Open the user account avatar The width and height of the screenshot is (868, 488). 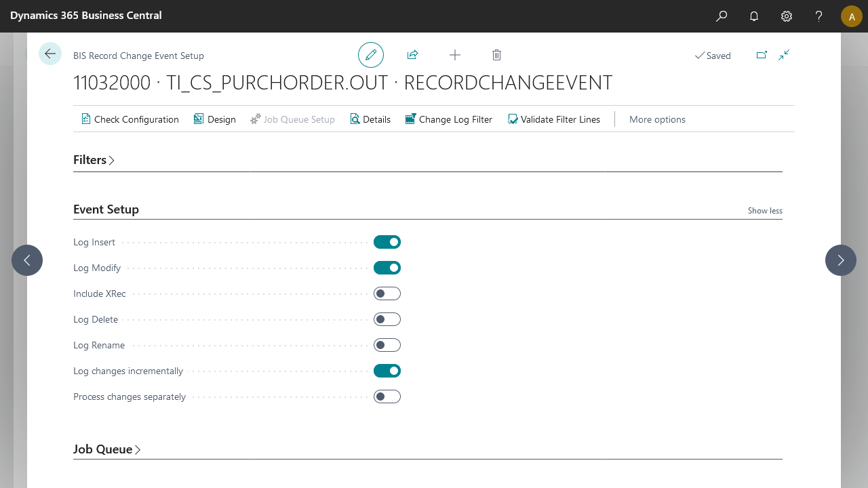tap(852, 16)
